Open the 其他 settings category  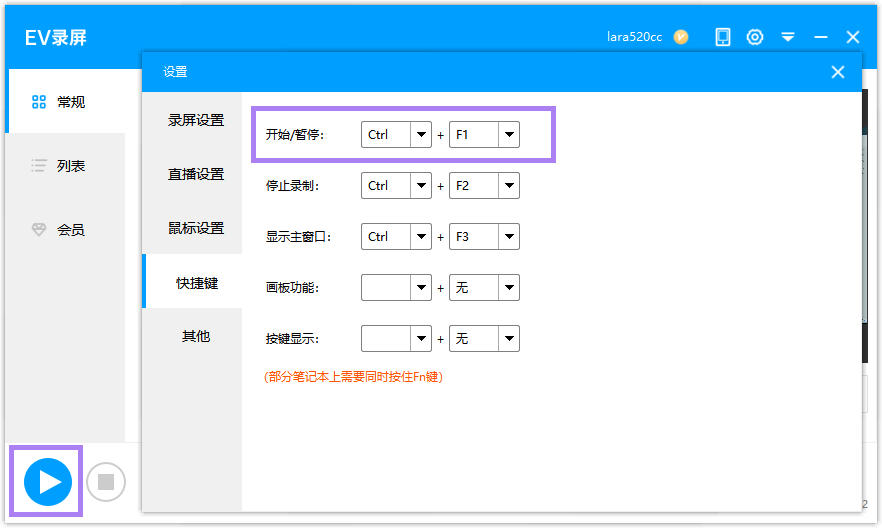click(196, 336)
